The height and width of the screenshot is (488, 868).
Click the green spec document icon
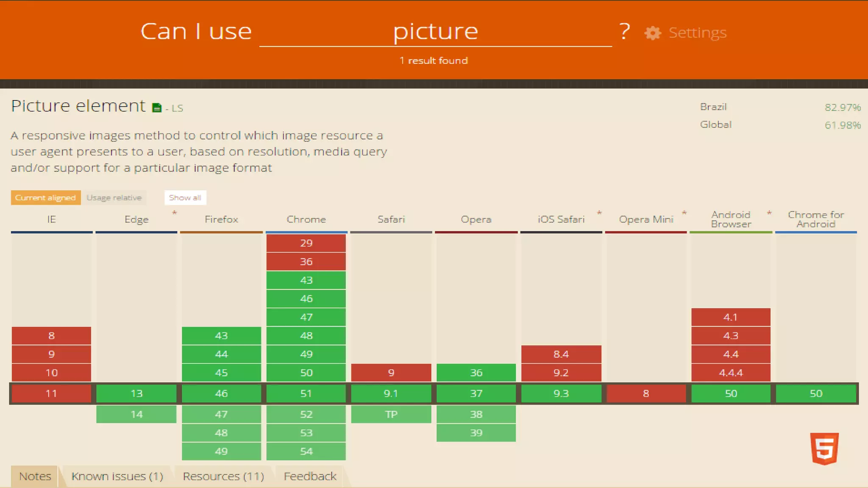coord(157,108)
